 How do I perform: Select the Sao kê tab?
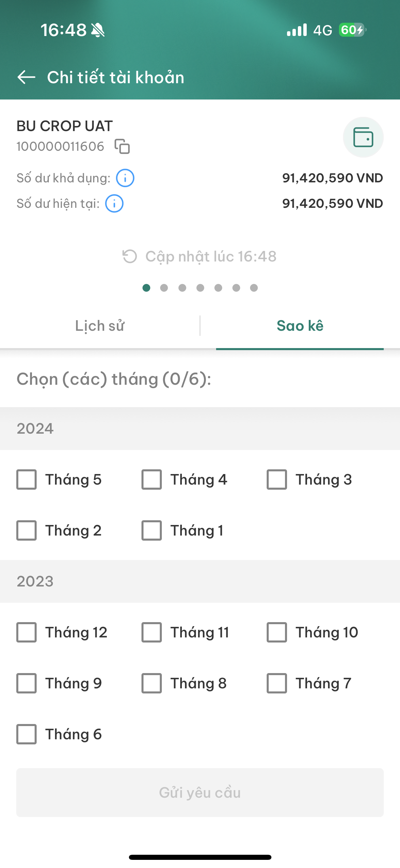click(x=300, y=326)
